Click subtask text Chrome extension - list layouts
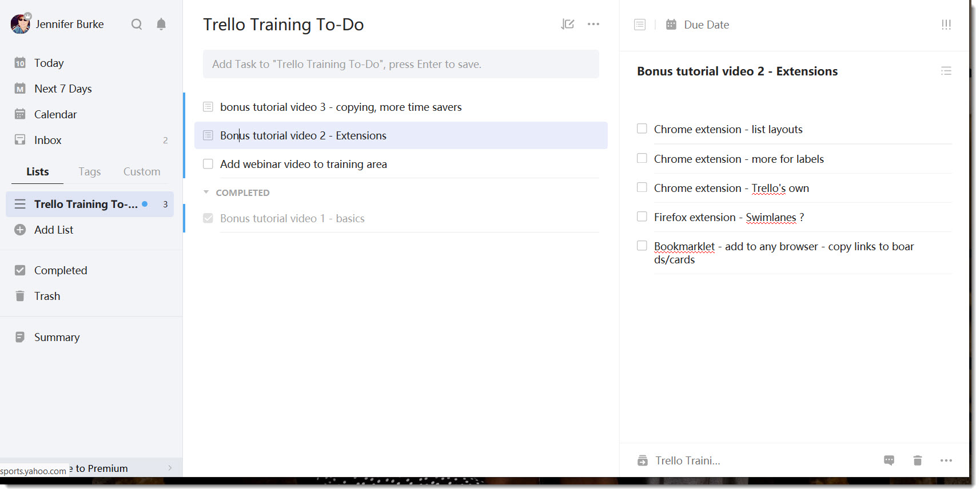The image size is (980, 493). coord(728,129)
